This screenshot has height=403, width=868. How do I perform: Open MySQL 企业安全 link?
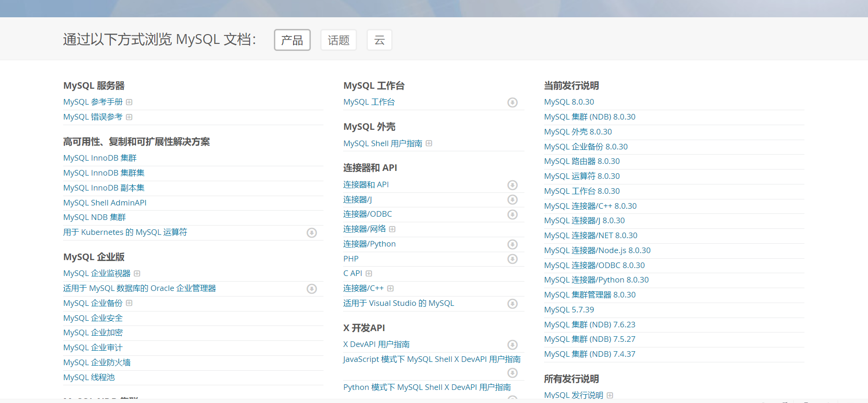click(93, 318)
